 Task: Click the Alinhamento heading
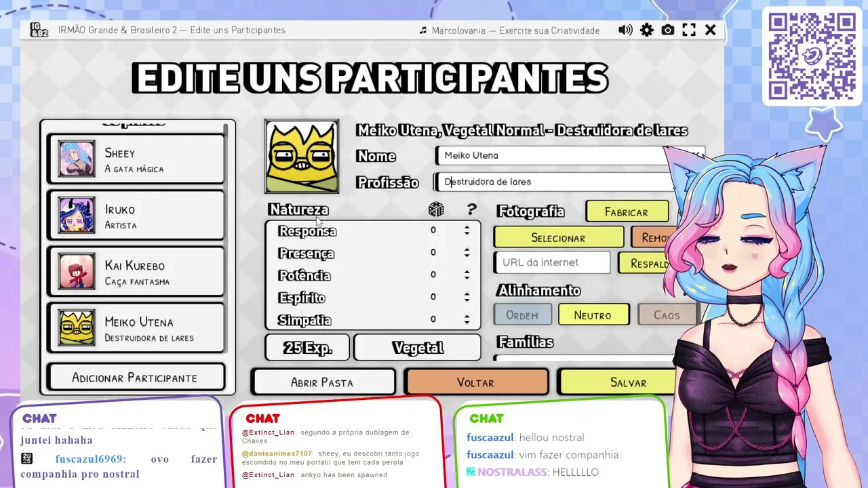click(539, 290)
